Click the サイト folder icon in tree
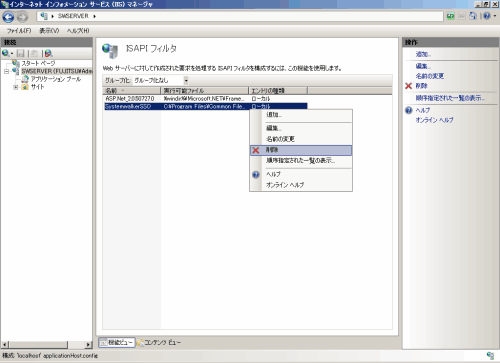500x363 pixels. tap(25, 87)
